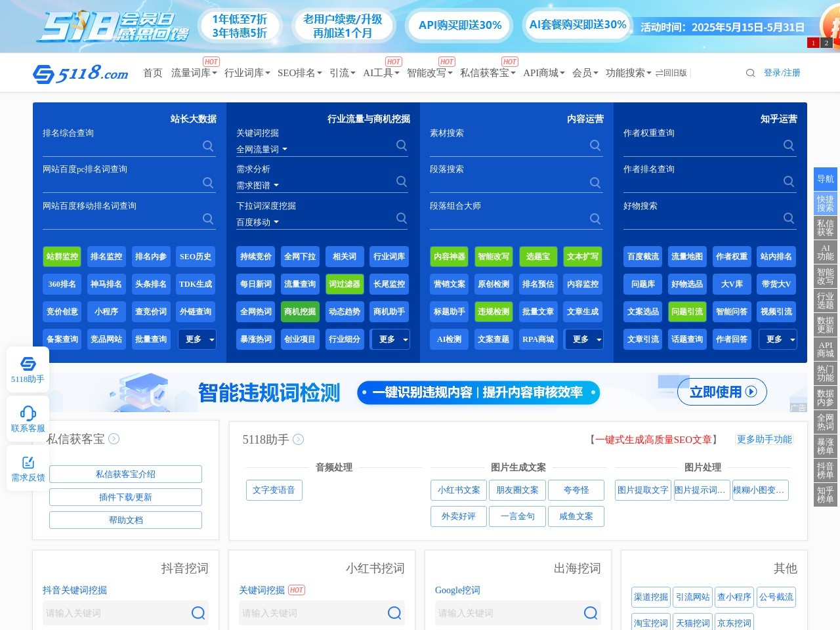The image size is (840, 630).
Task: Open the SEO排名 menu
Action: pos(299,73)
